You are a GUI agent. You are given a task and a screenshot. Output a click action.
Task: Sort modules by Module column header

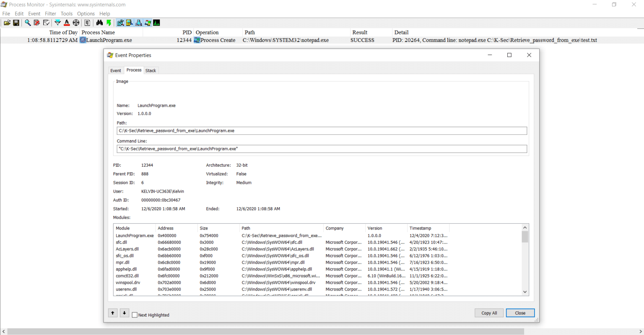(135, 228)
